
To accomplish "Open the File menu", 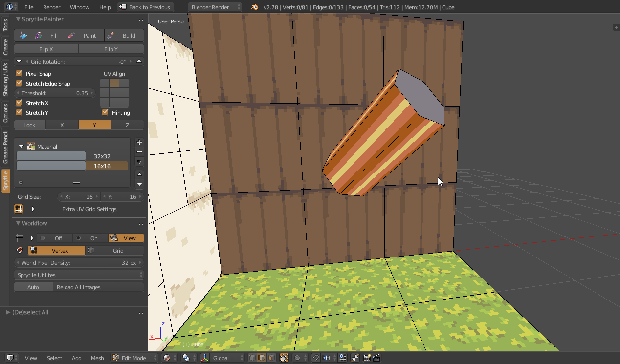I will click(29, 7).
